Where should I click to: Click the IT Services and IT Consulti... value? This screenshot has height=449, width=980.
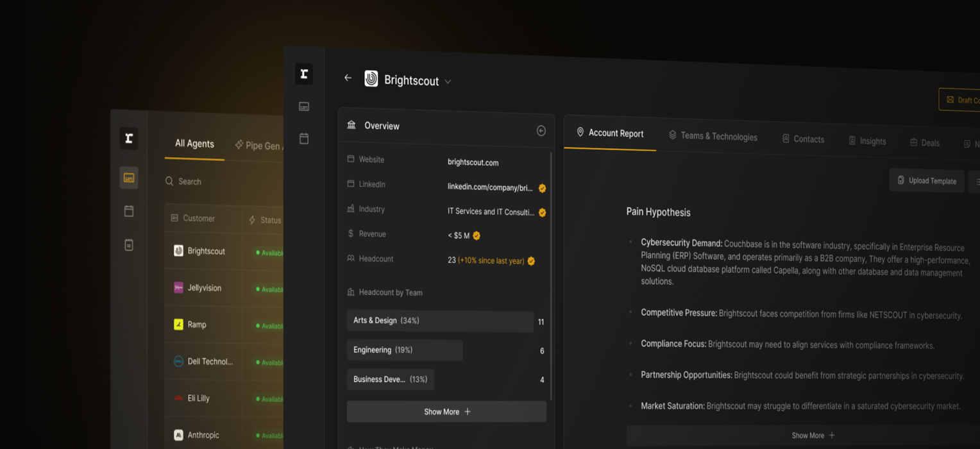(x=490, y=212)
